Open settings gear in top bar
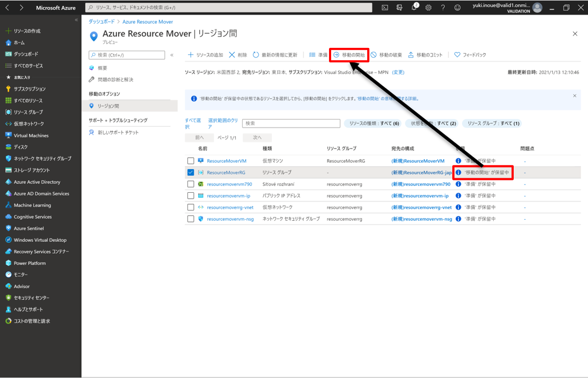The image size is (588, 378). point(429,8)
